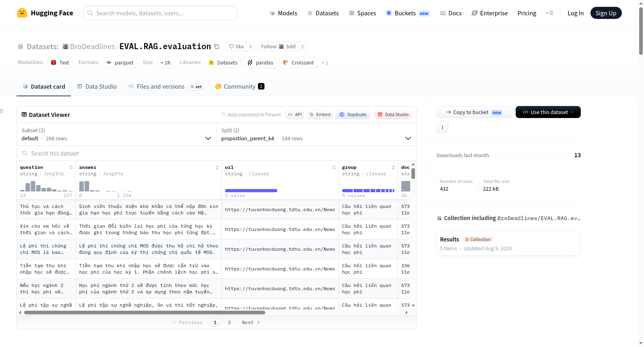Viewport: 644px width, 347px height.
Task: Expand the Subset default dropdown
Action: pos(117,134)
